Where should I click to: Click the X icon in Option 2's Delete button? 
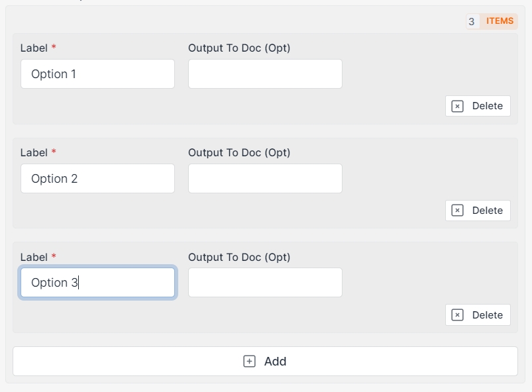pos(457,211)
